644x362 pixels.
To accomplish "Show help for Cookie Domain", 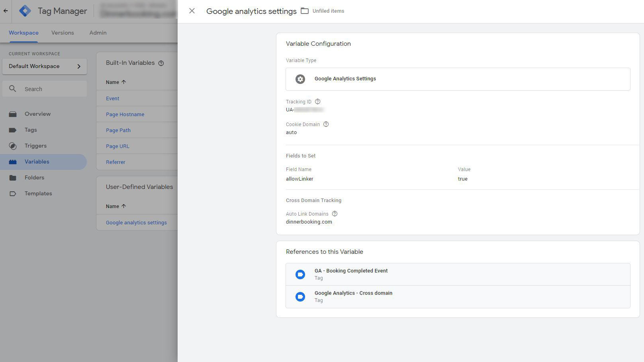I will tap(326, 124).
